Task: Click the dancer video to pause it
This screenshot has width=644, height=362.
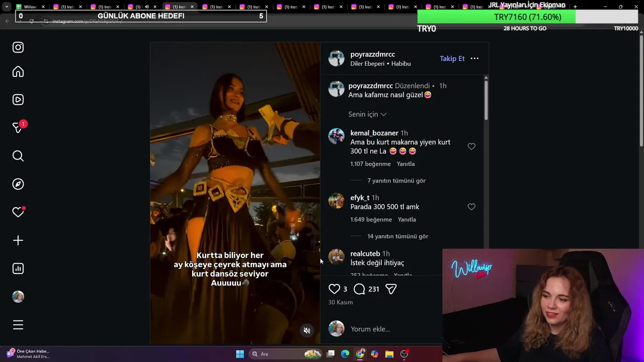Action: (x=235, y=193)
